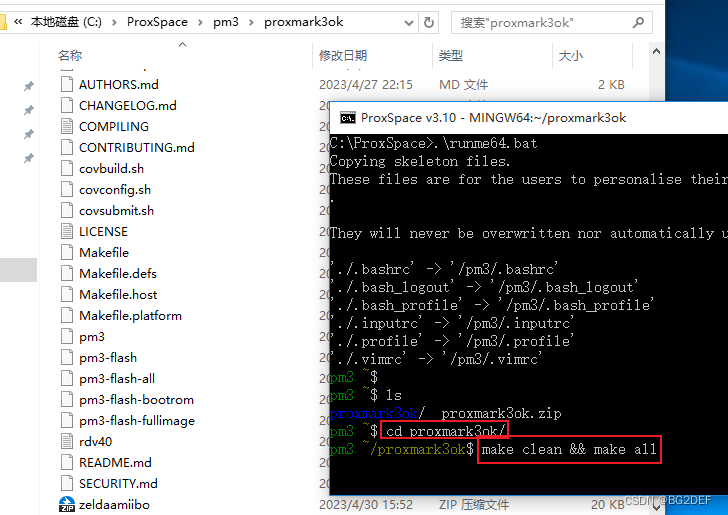728x515 pixels.
Task: Click the refresh button beside the address bar
Action: [429, 22]
